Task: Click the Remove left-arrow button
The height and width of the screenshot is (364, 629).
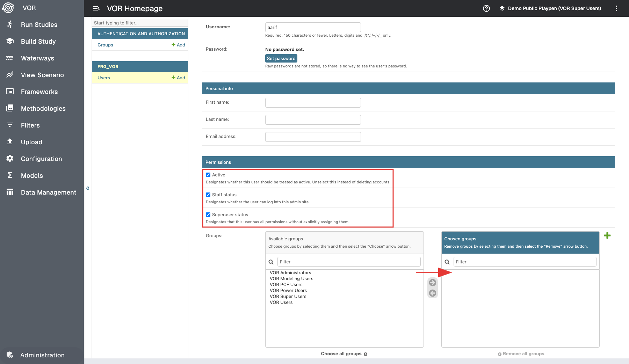Action: [x=432, y=293]
